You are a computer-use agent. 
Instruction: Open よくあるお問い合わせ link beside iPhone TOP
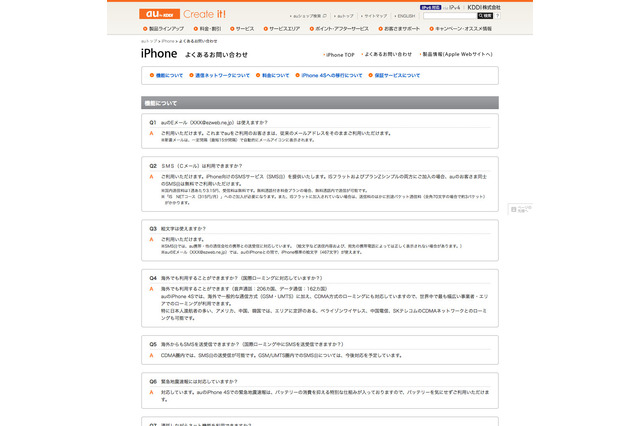pyautogui.click(x=387, y=54)
